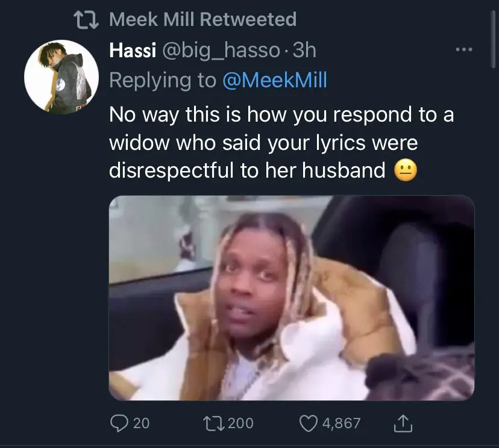Click the 4,867 likes count
499x448 pixels.
pyautogui.click(x=341, y=423)
